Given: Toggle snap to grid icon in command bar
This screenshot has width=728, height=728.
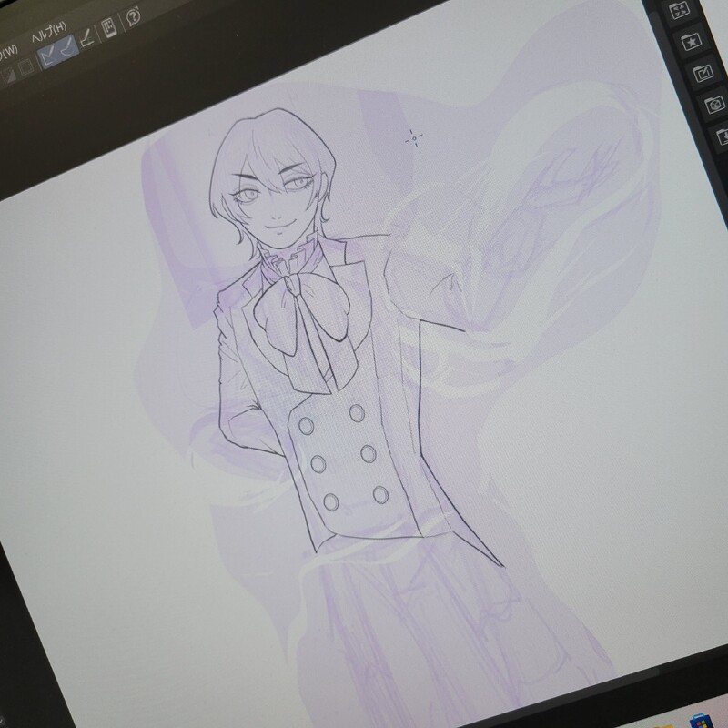Looking at the screenshot, I should [x=87, y=38].
